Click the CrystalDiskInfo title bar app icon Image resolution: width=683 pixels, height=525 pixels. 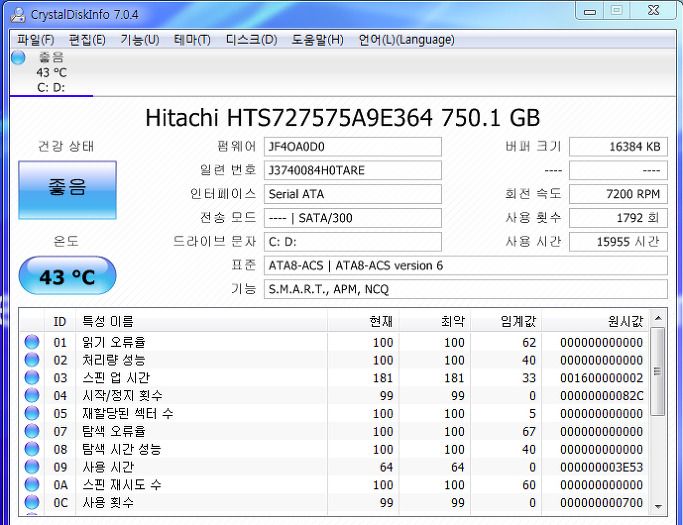point(18,14)
